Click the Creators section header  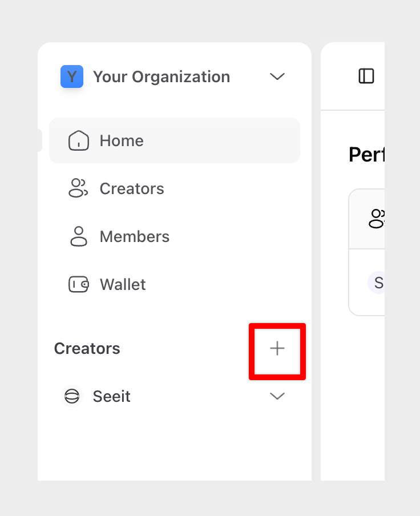[x=87, y=349]
